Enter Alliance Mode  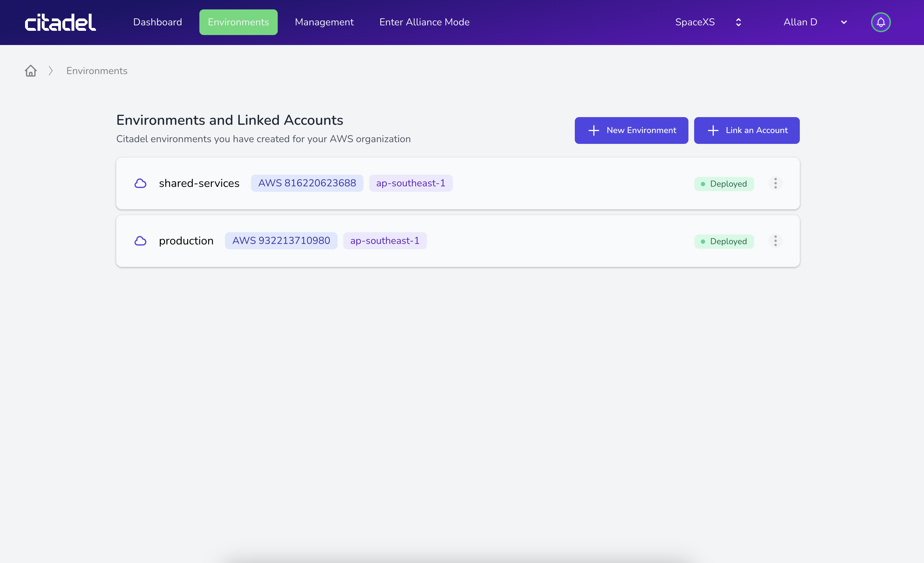pyautogui.click(x=424, y=22)
